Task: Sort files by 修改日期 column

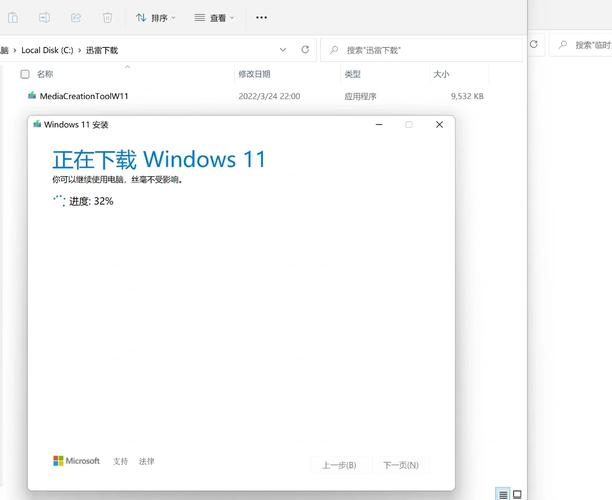Action: (254, 74)
